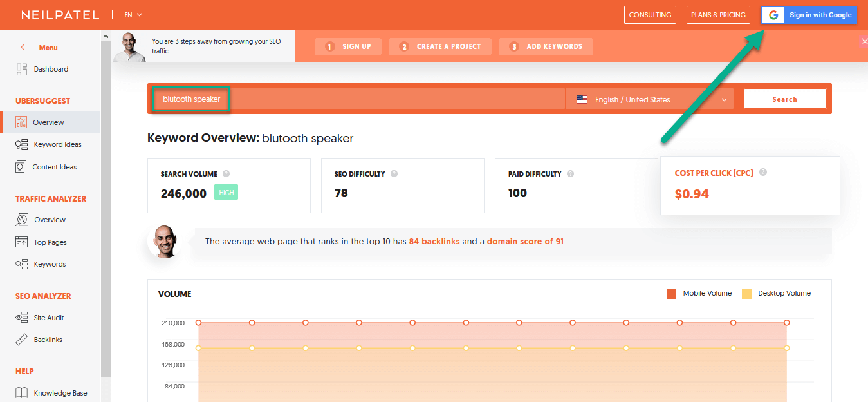
Task: Click first data point on mobile volume line
Action: (x=199, y=323)
